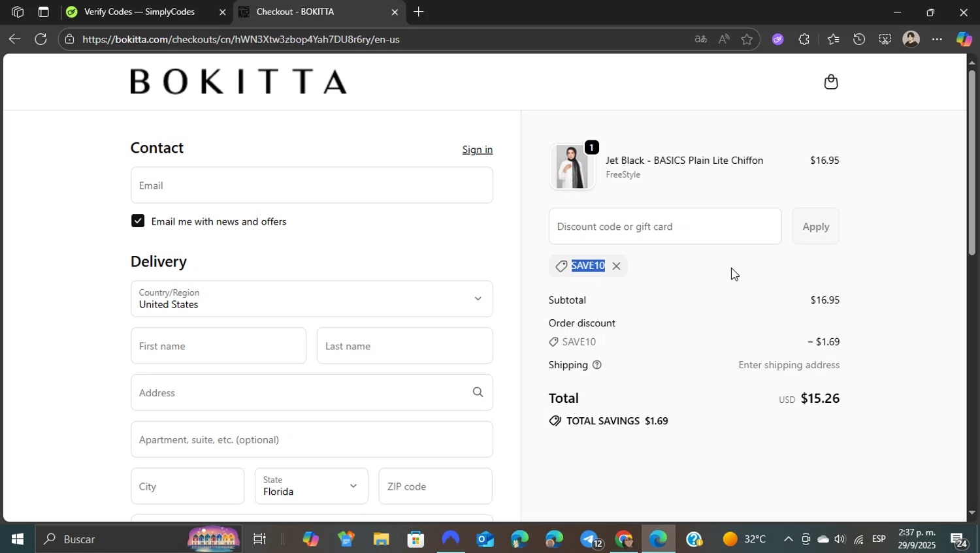The width and height of the screenshot is (980, 553).
Task: Focus the Email input field
Action: [312, 185]
